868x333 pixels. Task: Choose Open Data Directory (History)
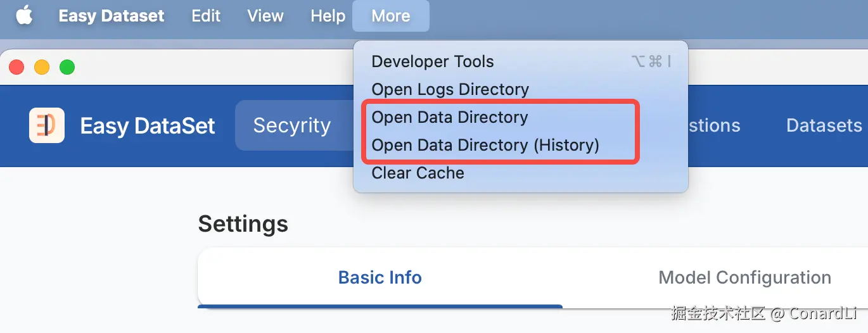point(485,145)
